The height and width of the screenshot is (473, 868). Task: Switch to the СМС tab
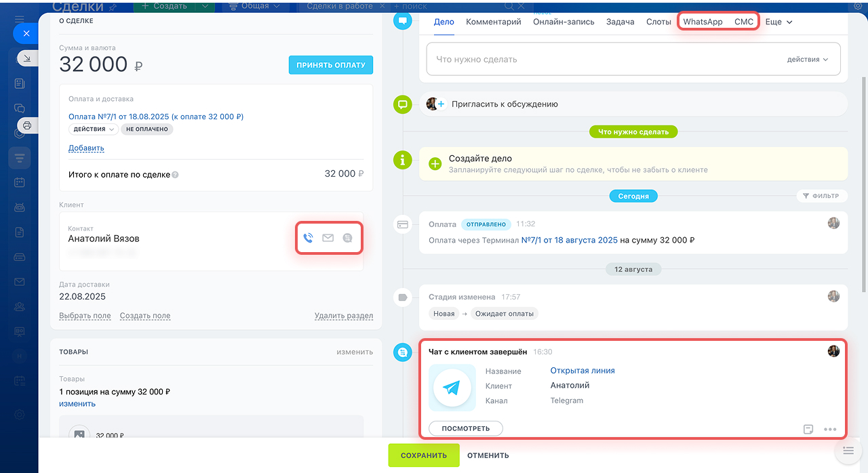pyautogui.click(x=744, y=22)
